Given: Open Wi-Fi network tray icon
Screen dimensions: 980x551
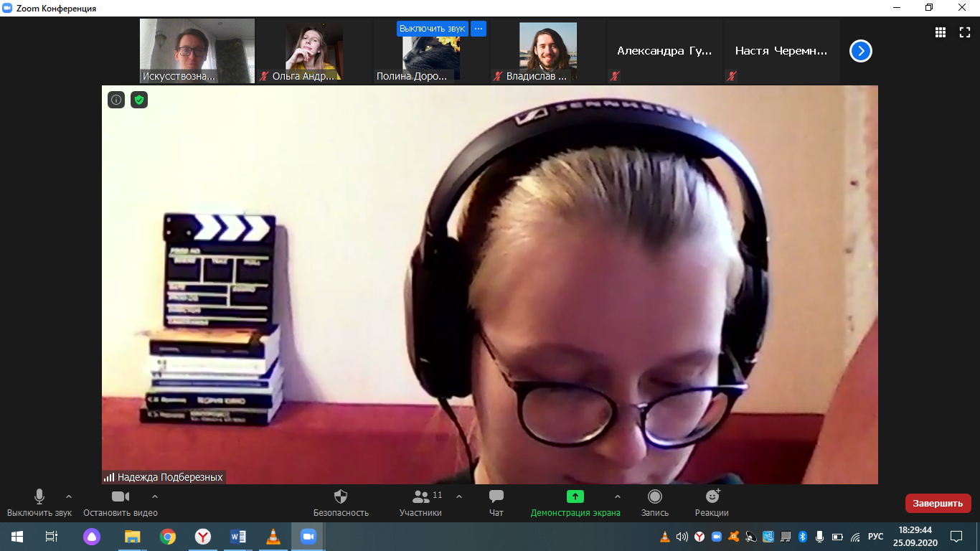Looking at the screenshot, I should click(x=855, y=536).
